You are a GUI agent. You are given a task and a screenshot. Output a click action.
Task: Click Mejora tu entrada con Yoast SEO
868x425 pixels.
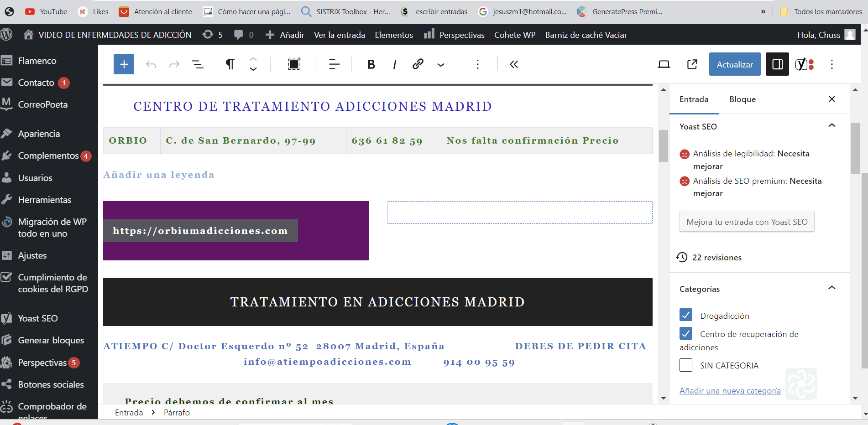(747, 222)
